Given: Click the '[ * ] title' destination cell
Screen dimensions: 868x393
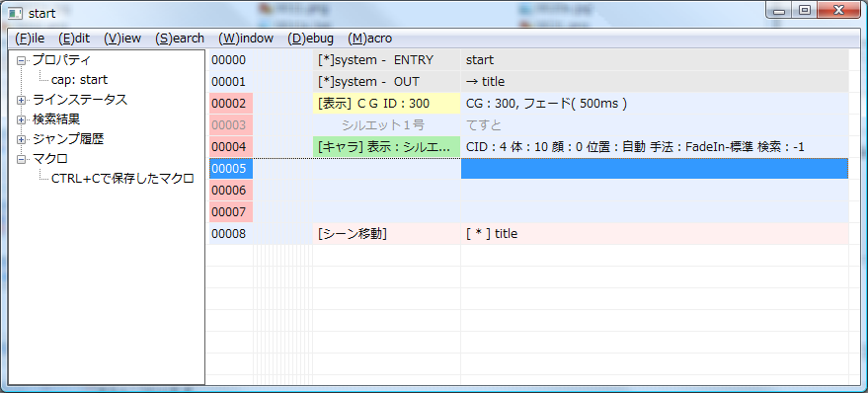Looking at the screenshot, I should point(655,234).
